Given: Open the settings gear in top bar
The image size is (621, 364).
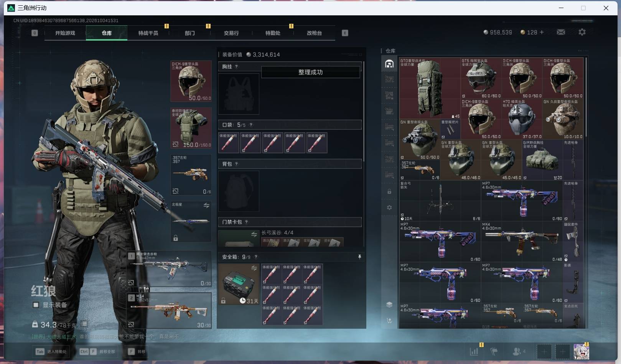Looking at the screenshot, I should (582, 32).
